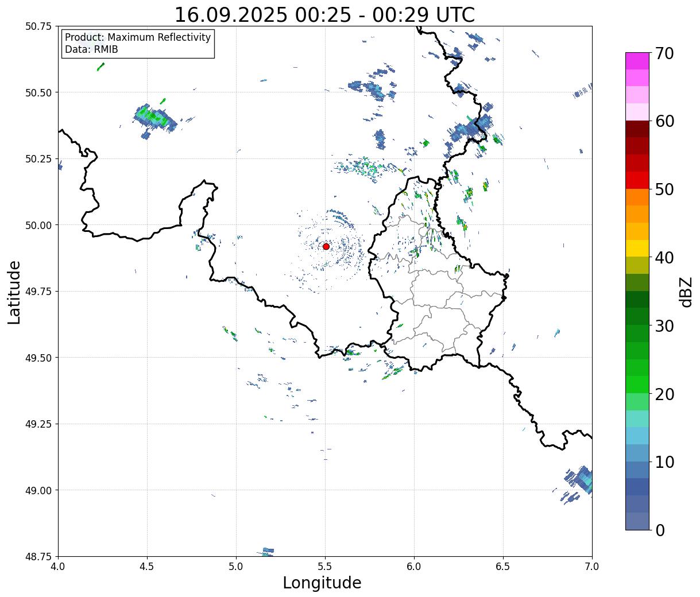Click longitude tick label 7.0
This screenshot has height=597, width=700.
coord(592,566)
